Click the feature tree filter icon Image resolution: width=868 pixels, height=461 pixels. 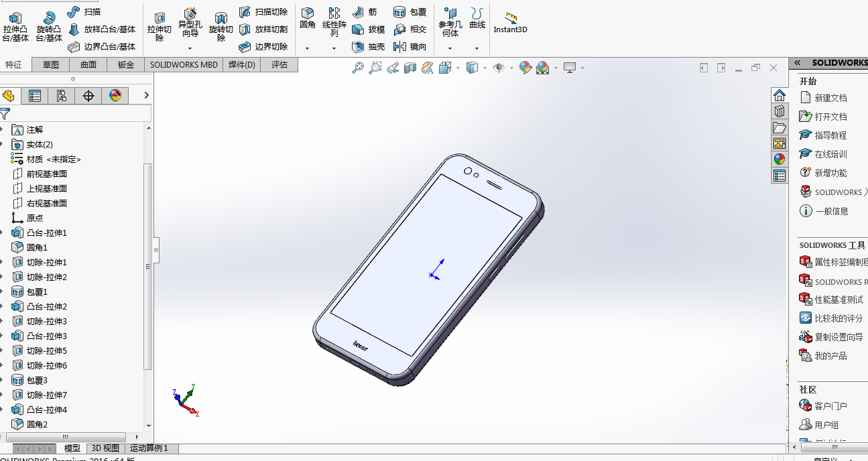(5, 114)
